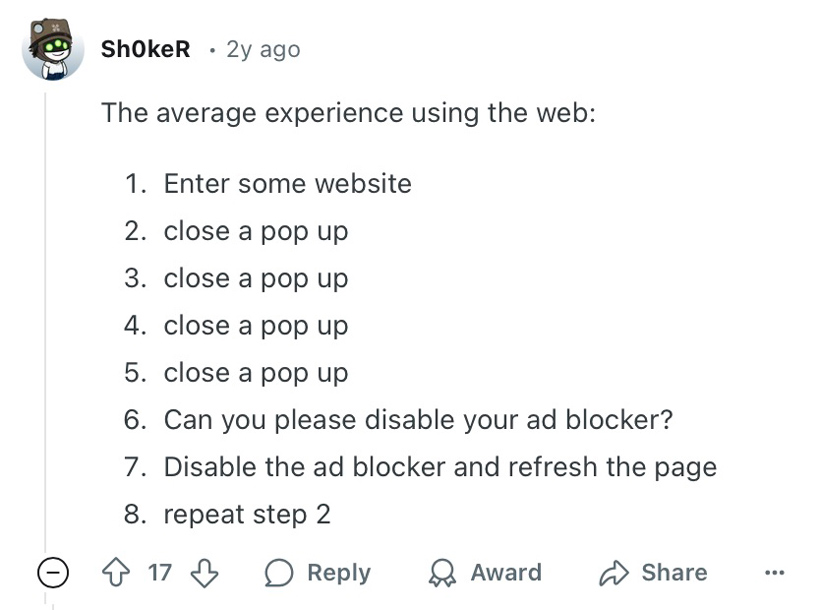820x610 pixels.
Task: Click the 'repeat step 2' list item
Action: [245, 514]
